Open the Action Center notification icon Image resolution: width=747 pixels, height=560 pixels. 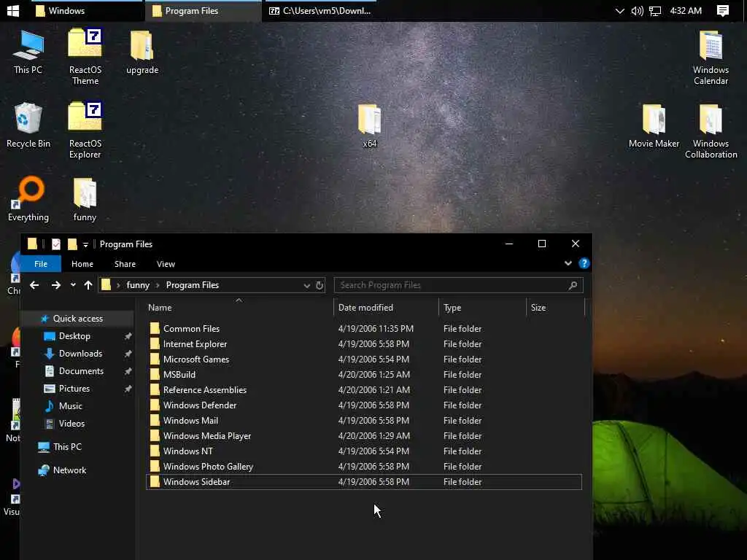pyautogui.click(x=723, y=10)
